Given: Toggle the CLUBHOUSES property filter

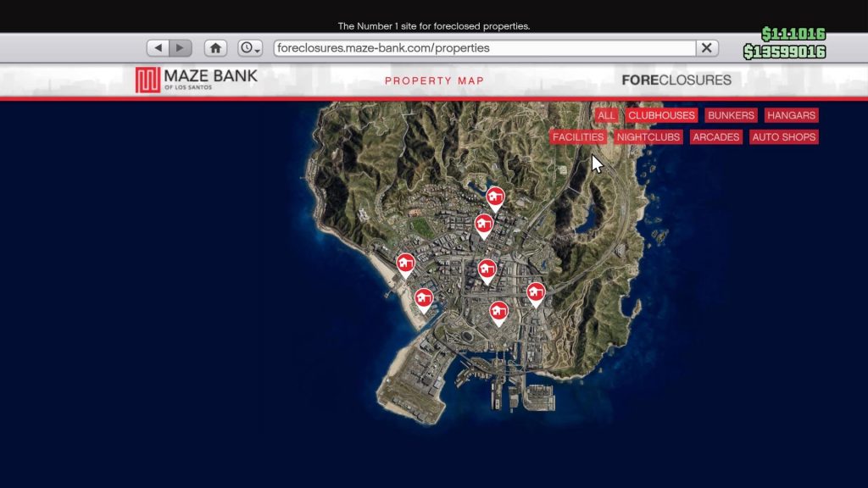Looking at the screenshot, I should 660,115.
